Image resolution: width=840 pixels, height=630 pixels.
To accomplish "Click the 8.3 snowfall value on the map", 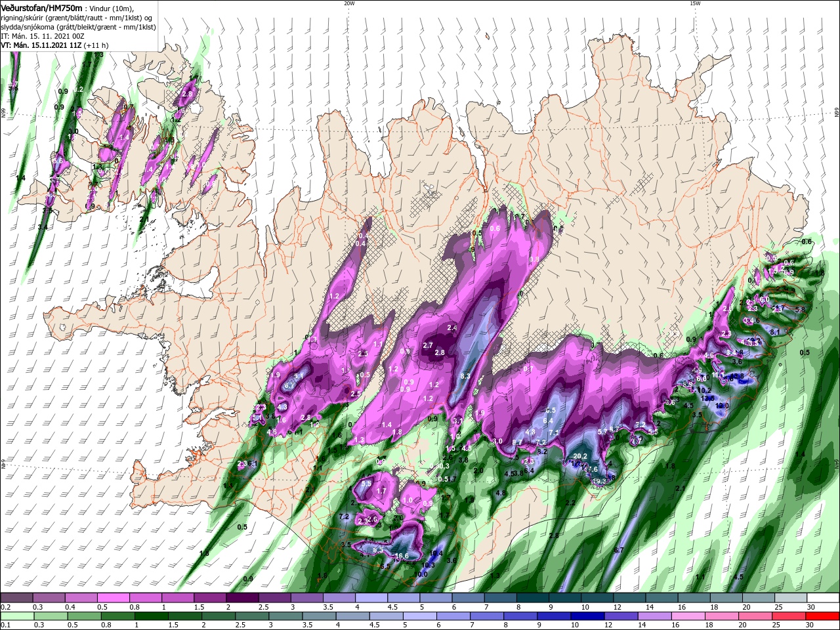I will point(465,376).
